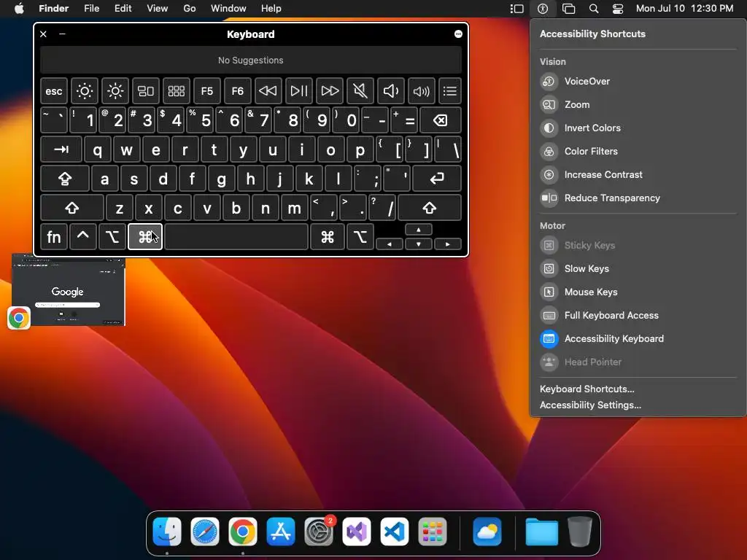Tap the rewind media key

268,90
